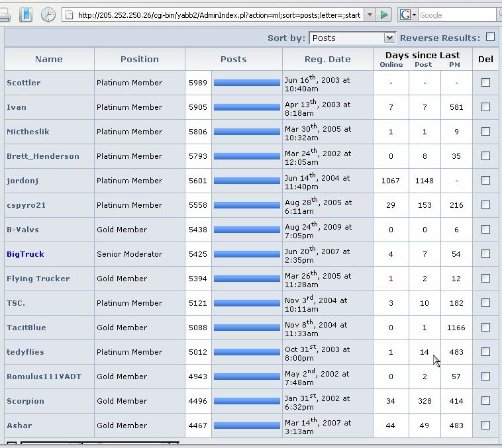Click in the Google search field

[456, 15]
